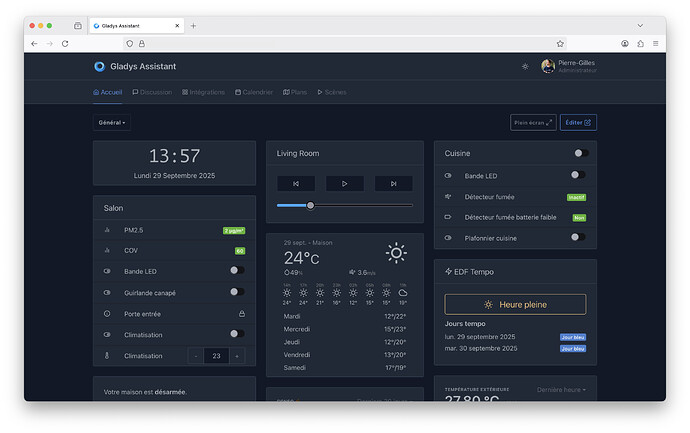Skip to previous track in Living Room

point(296,183)
